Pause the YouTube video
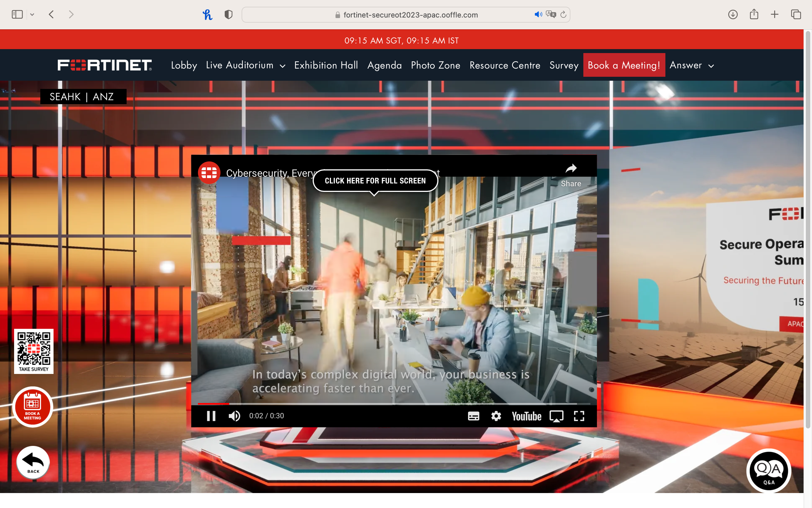Image resolution: width=812 pixels, height=508 pixels. pos(211,416)
